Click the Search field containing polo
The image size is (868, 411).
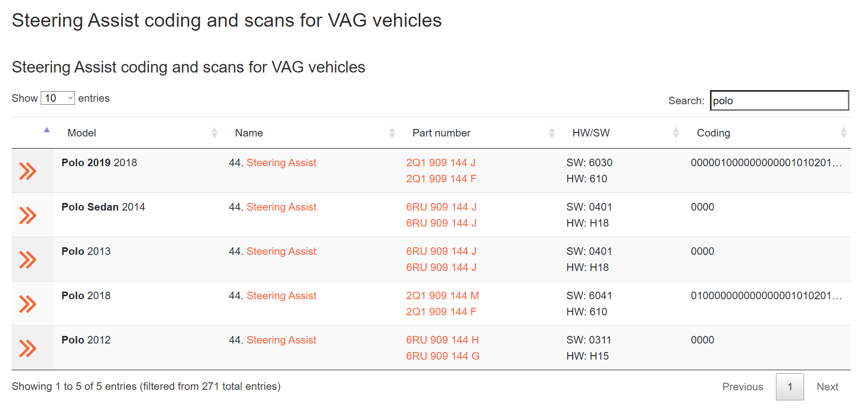(779, 101)
